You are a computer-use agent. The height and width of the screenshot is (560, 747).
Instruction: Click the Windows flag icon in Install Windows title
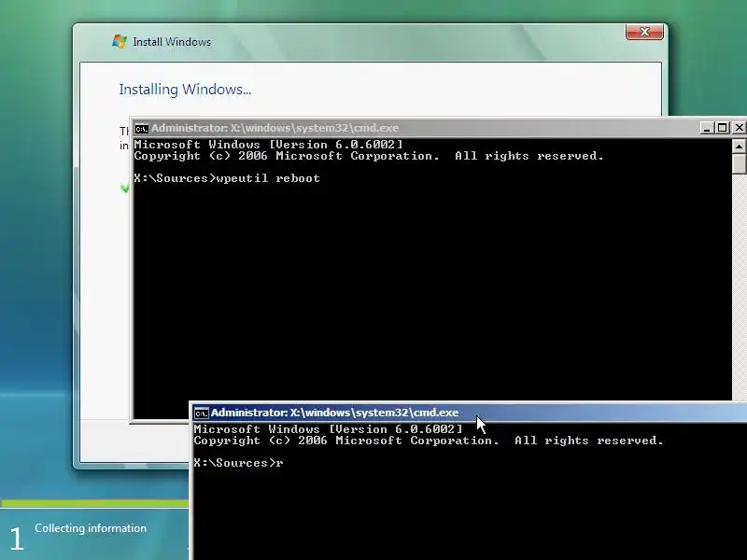click(x=120, y=41)
